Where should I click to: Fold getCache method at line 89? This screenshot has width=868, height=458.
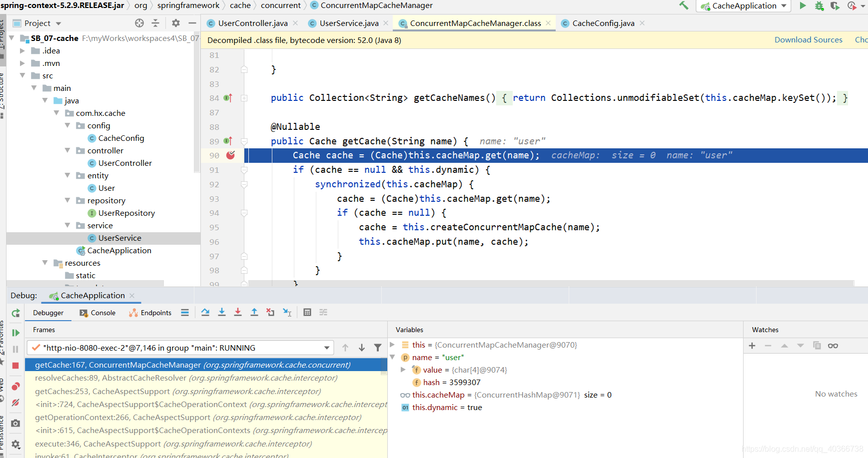(244, 141)
